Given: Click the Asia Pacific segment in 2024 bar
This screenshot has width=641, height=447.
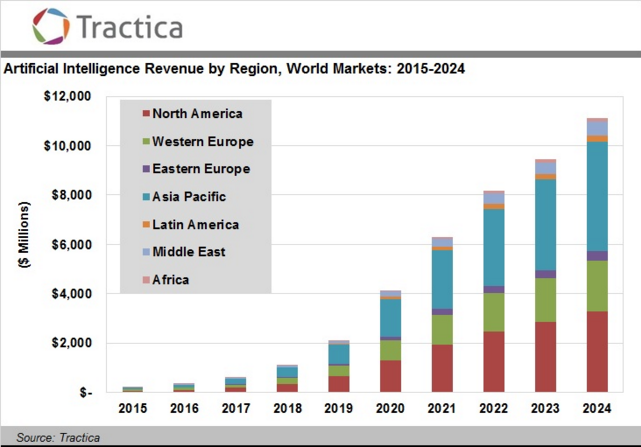Looking at the screenshot, I should click(597, 197).
